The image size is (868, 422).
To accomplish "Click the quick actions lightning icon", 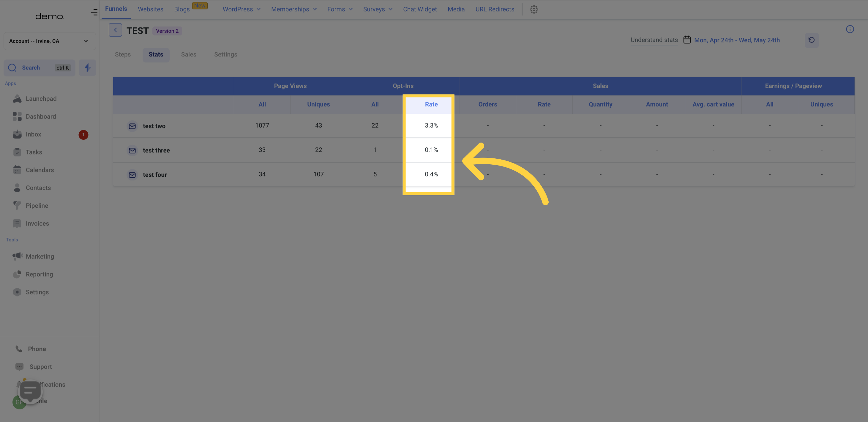I will (88, 68).
